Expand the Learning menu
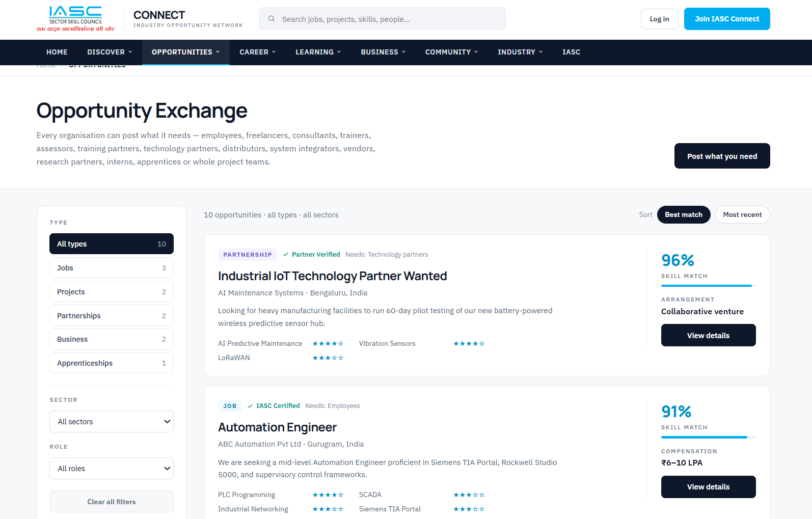This screenshot has height=519, width=812. coord(318,52)
